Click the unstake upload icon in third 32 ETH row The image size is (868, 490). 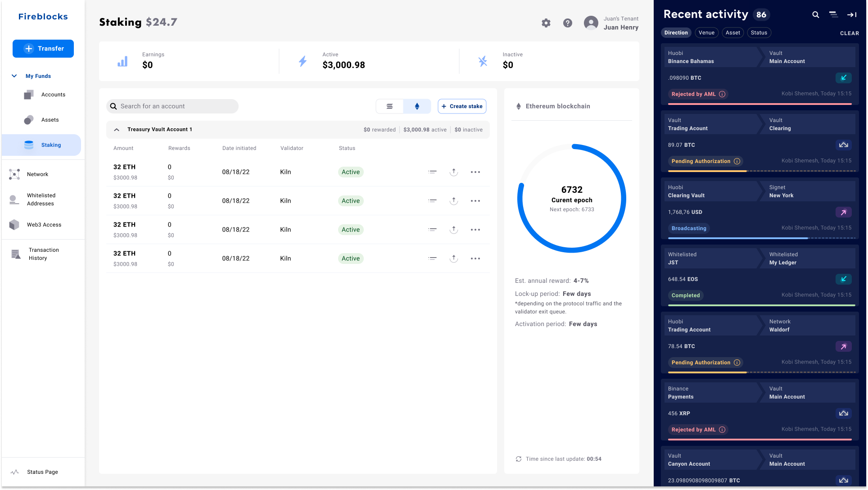(454, 230)
